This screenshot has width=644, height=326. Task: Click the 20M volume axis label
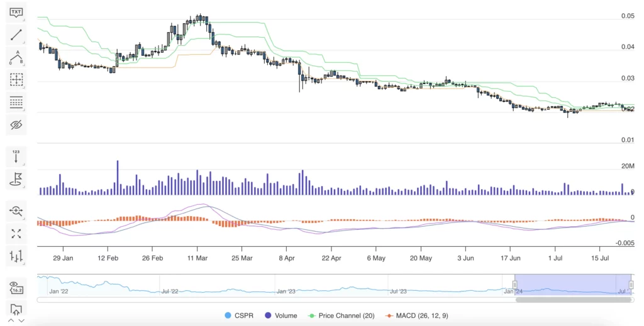(628, 166)
